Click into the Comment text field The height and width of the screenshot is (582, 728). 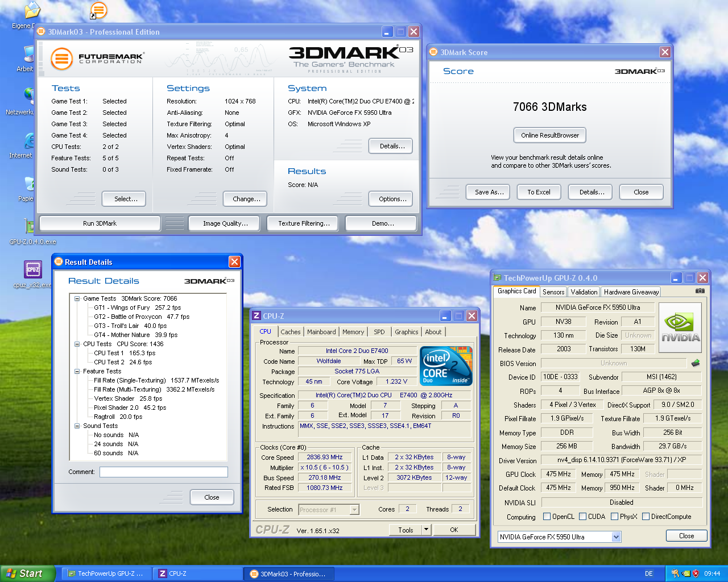(164, 472)
